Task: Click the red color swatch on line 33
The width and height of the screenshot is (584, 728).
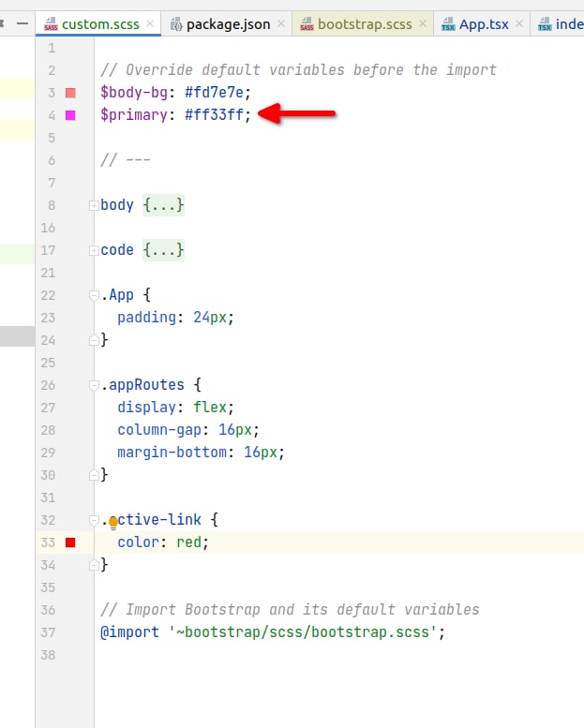Action: click(x=70, y=542)
